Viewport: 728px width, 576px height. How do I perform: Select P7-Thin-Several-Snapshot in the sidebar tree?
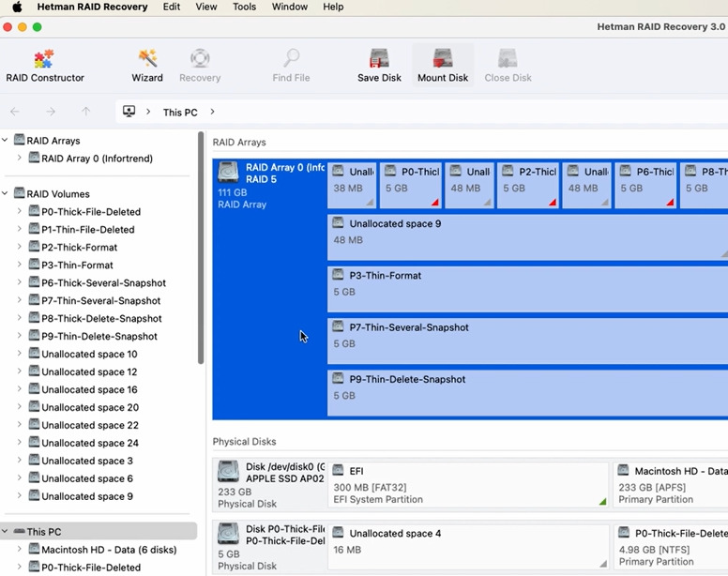pyautogui.click(x=100, y=301)
